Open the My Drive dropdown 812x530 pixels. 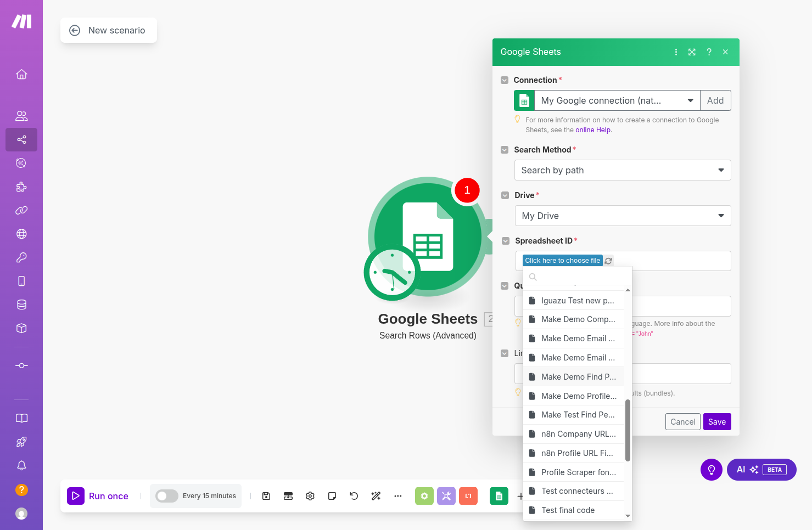click(623, 216)
